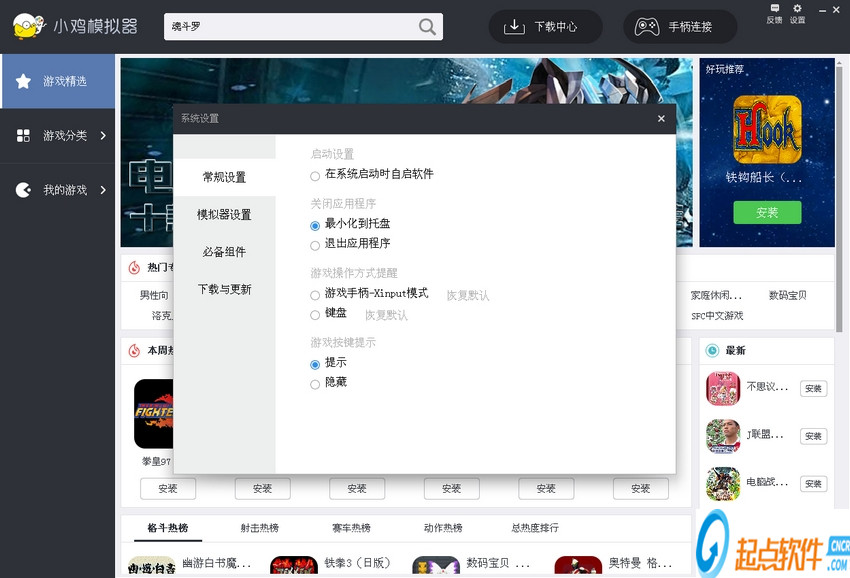850x578 pixels.
Task: Expand the 我的游戏 chevron arrow
Action: pyautogui.click(x=103, y=190)
